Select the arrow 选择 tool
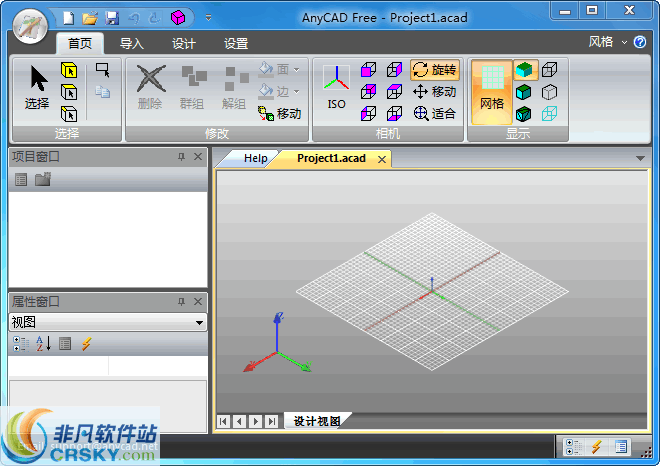Screen dimensions: 660x466 tap(37, 86)
